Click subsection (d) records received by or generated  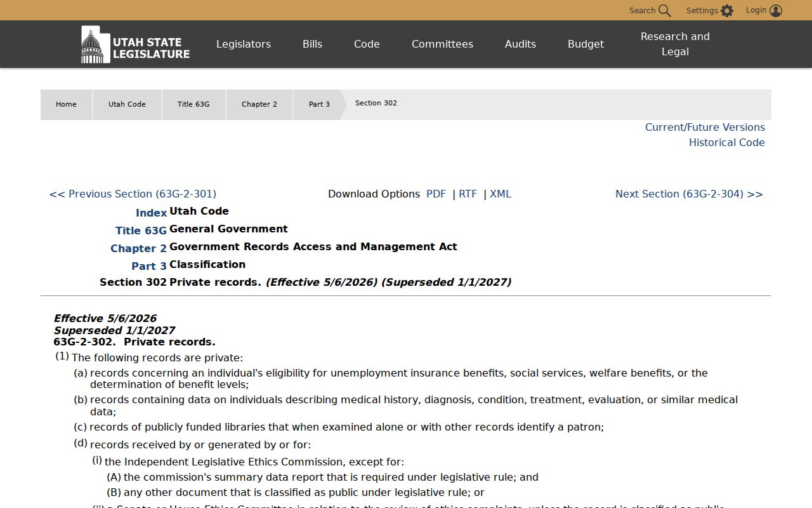200,444
